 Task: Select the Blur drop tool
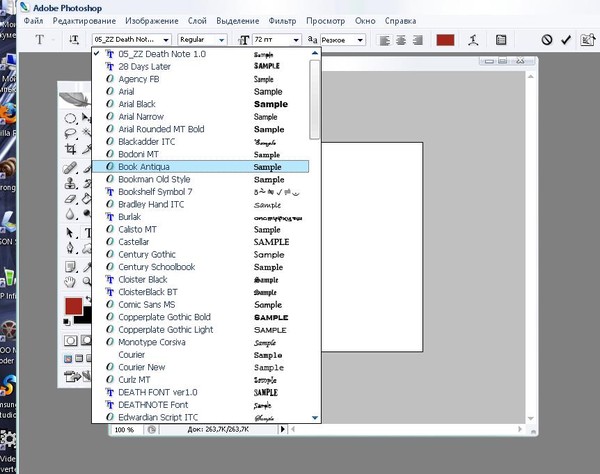tap(70, 214)
